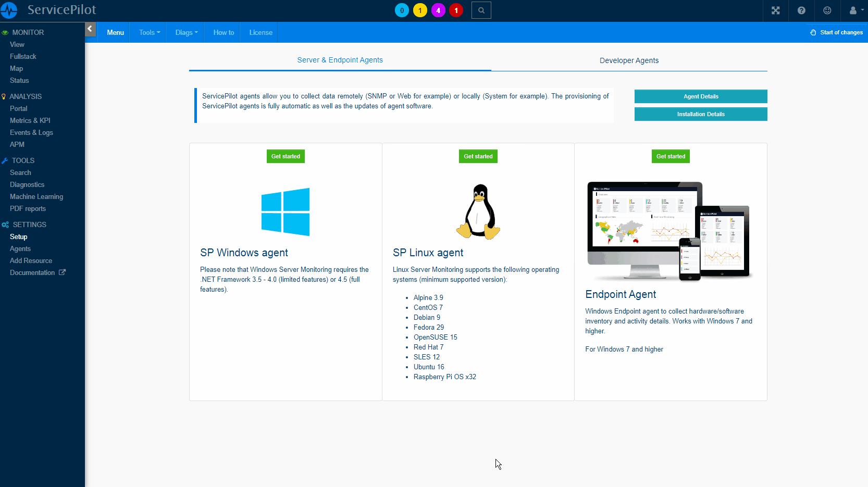Switch to the Developer Agents tab

tap(629, 60)
